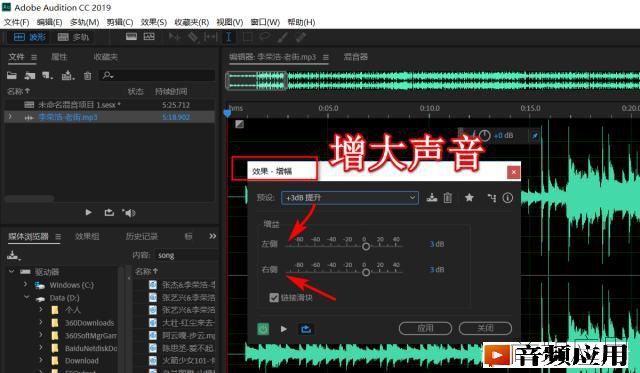Click the trash icon in Files panel
The width and height of the screenshot is (640, 373).
click(87, 75)
